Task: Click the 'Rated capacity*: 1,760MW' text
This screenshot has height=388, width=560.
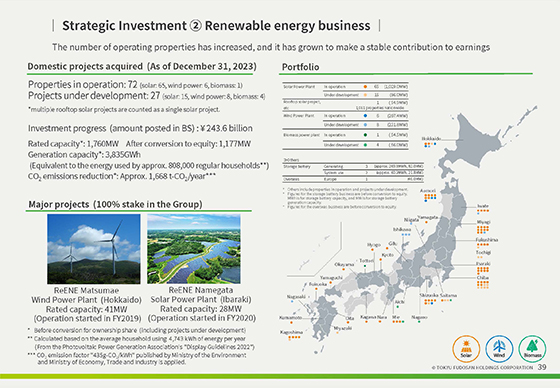Action: pos(73,144)
